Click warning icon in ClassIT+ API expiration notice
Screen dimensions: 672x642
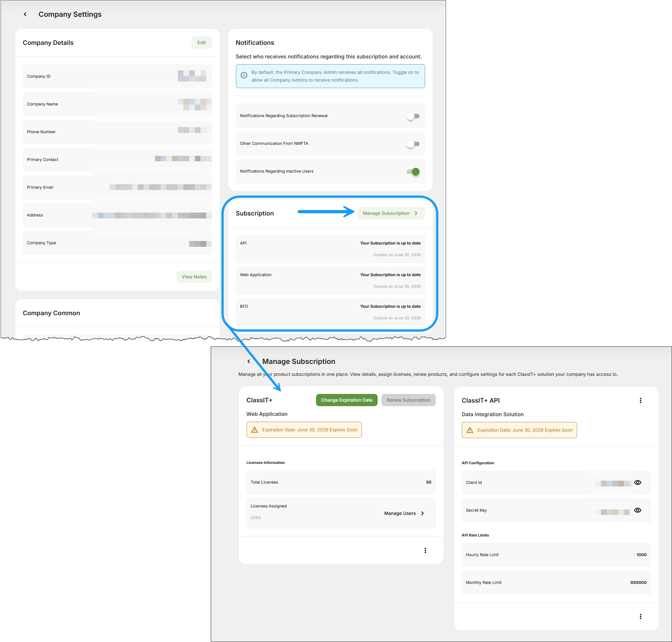pyautogui.click(x=470, y=430)
